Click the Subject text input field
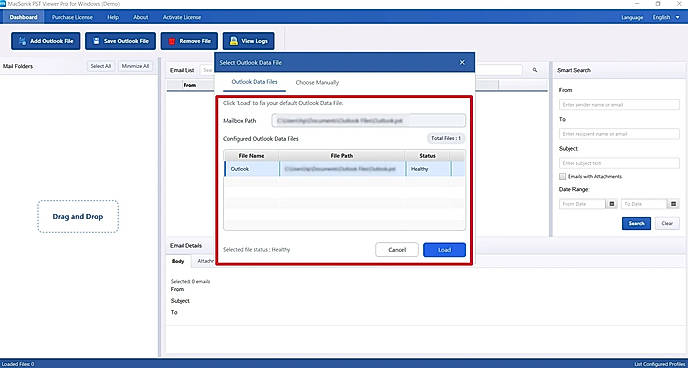 (619, 163)
